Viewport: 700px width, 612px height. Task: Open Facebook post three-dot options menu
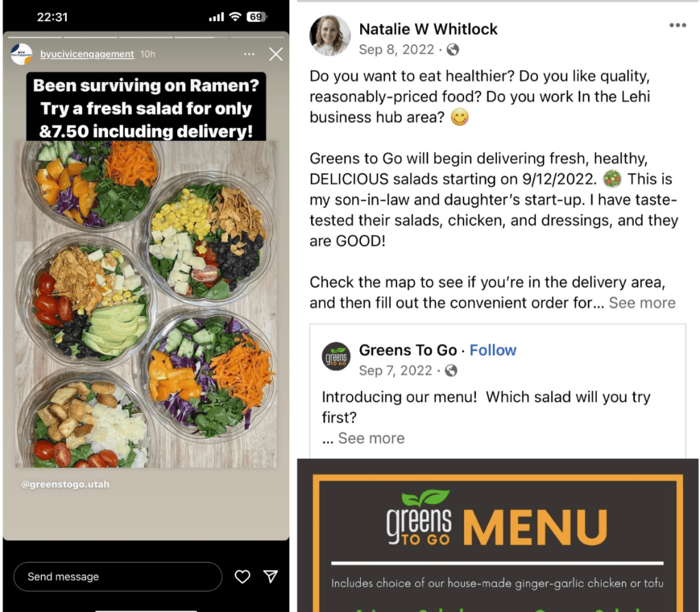point(677,25)
